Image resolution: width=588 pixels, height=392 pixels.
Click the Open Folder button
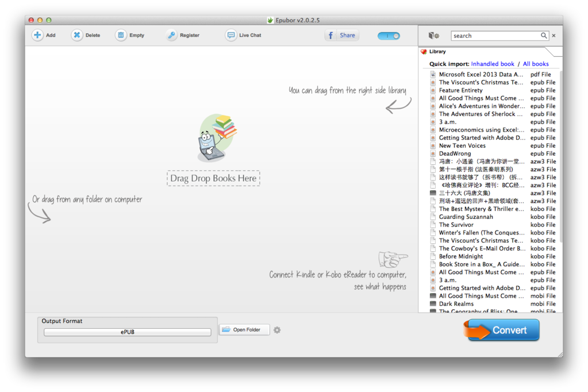244,330
